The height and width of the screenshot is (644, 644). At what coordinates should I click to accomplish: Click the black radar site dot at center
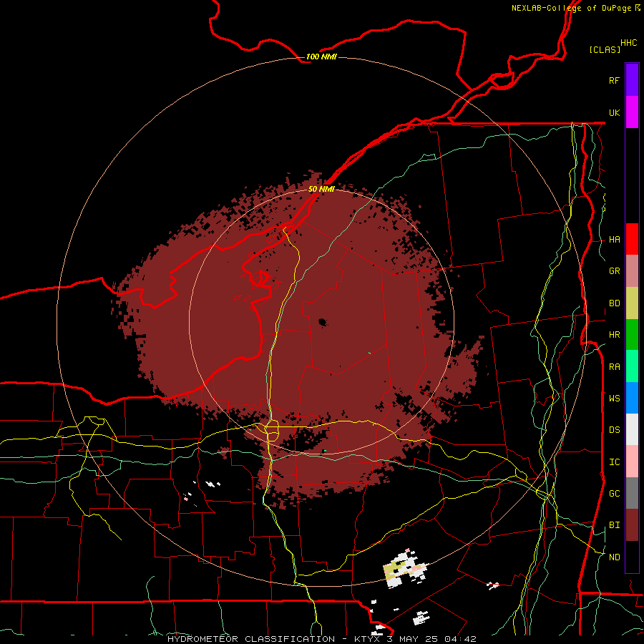tap(323, 322)
